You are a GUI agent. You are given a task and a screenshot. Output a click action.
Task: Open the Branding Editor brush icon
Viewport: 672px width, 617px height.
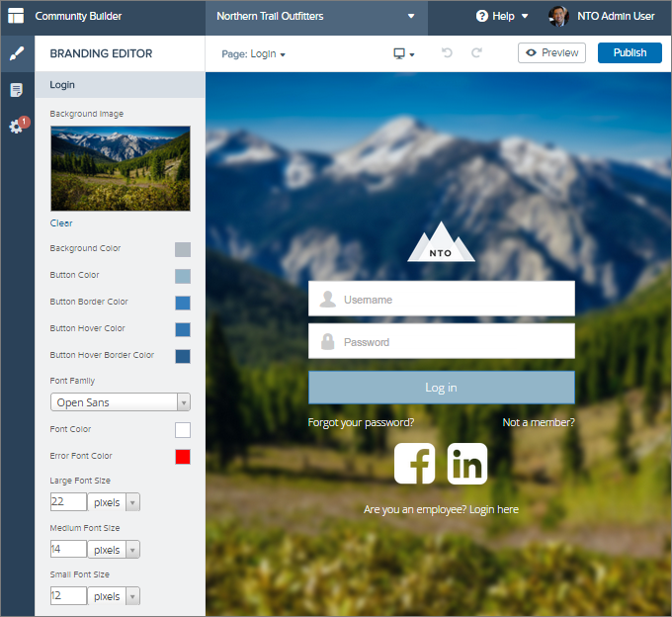[17, 53]
